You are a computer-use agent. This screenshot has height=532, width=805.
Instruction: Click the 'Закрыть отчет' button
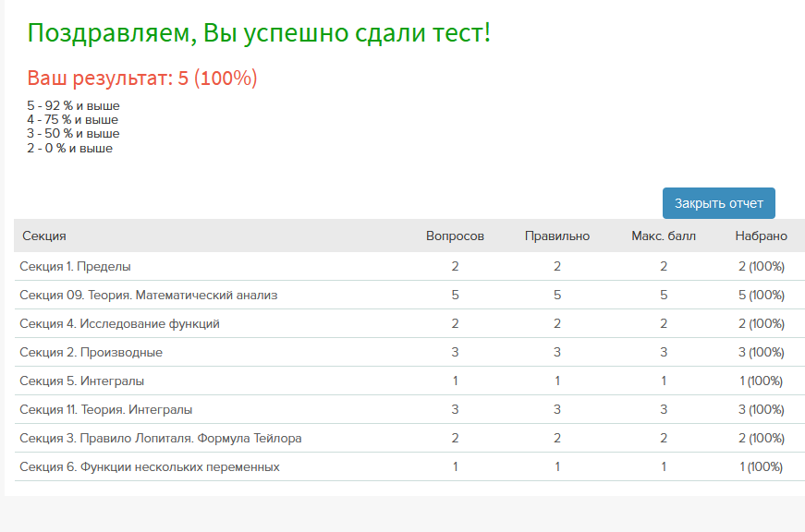(719, 203)
